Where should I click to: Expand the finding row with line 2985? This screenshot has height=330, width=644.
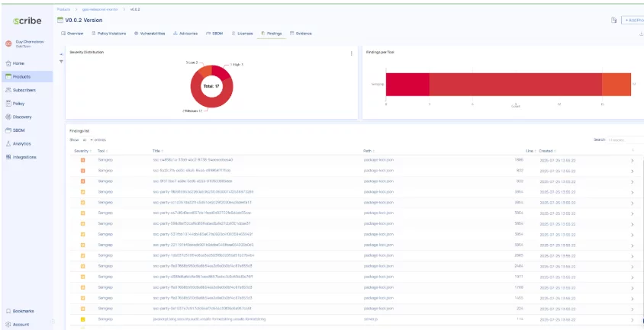pyautogui.click(x=632, y=256)
